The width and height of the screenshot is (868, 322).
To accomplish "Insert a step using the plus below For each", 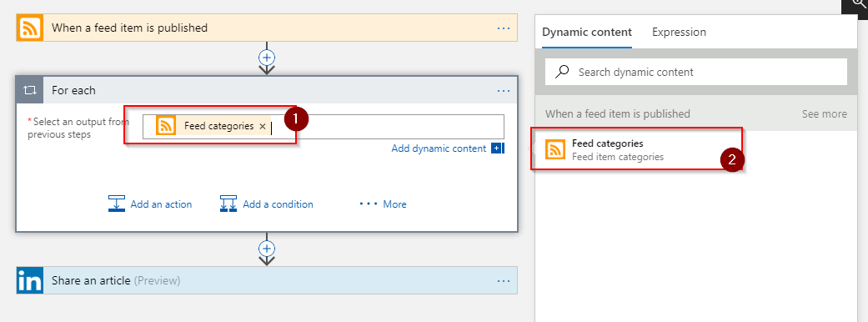I will [267, 248].
